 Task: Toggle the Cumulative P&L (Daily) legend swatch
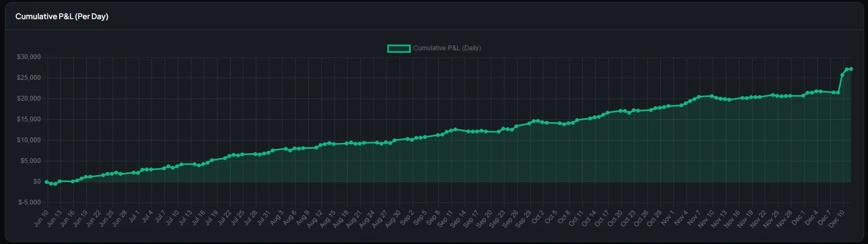coord(398,48)
